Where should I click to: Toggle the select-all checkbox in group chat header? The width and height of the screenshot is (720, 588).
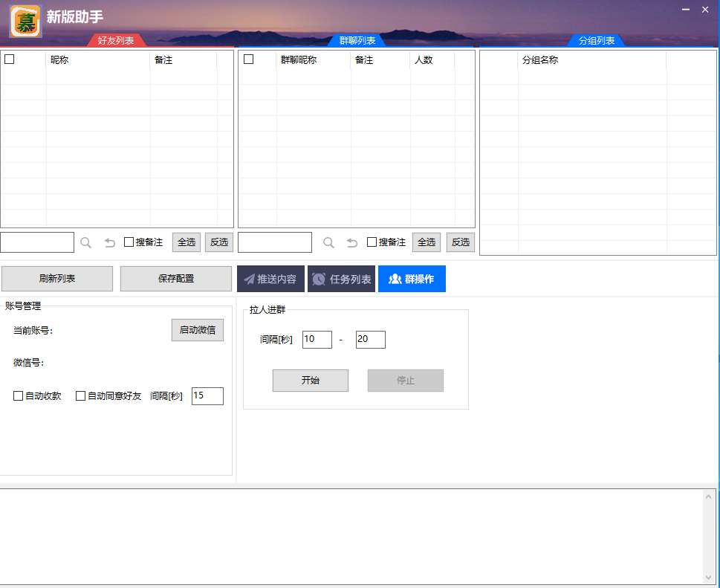click(249, 59)
